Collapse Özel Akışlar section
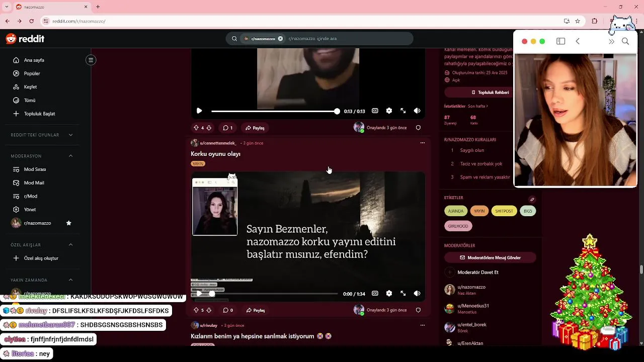 click(70, 244)
